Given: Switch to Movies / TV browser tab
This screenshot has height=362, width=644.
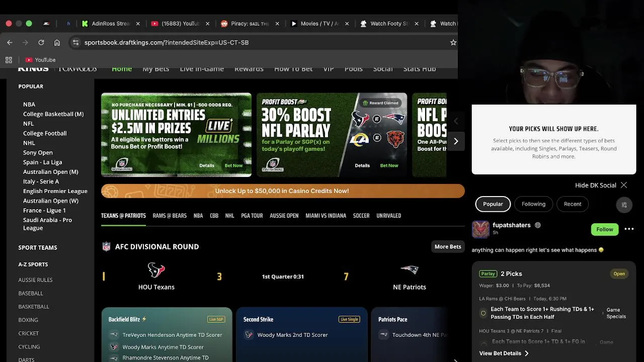Looking at the screenshot, I should pos(319,24).
